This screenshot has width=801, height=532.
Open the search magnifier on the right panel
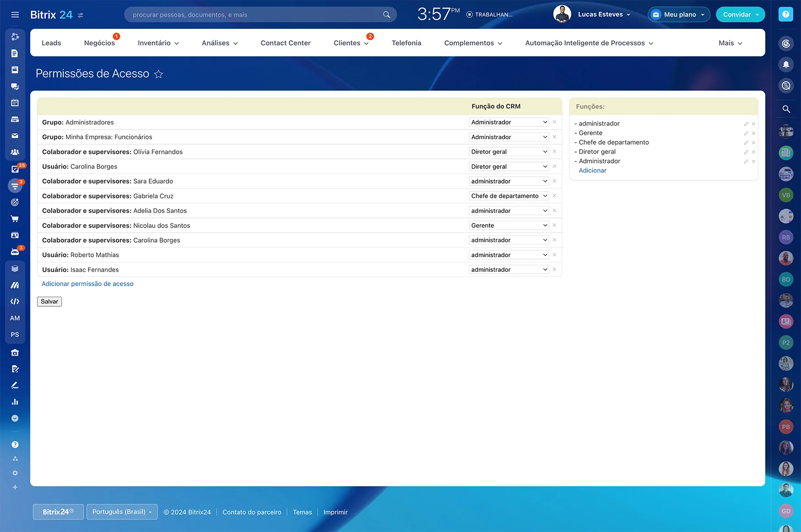tap(786, 109)
